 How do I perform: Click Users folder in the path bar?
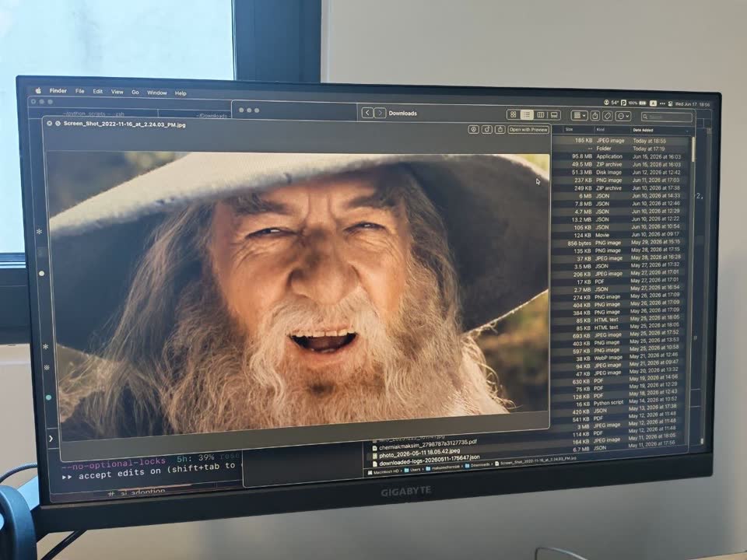[x=412, y=470]
